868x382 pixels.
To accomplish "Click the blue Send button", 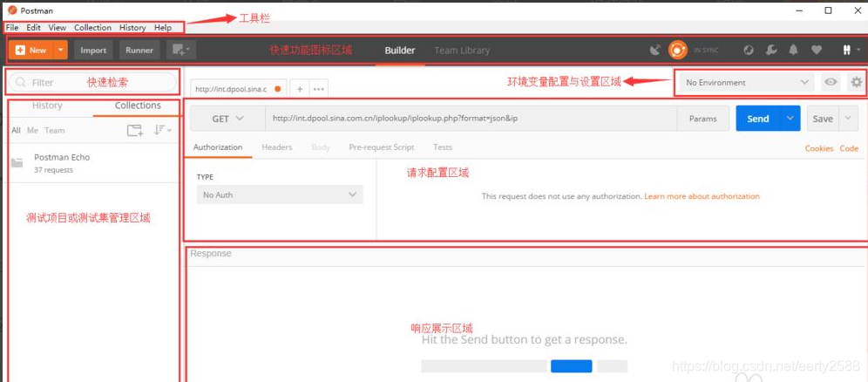I will click(758, 119).
